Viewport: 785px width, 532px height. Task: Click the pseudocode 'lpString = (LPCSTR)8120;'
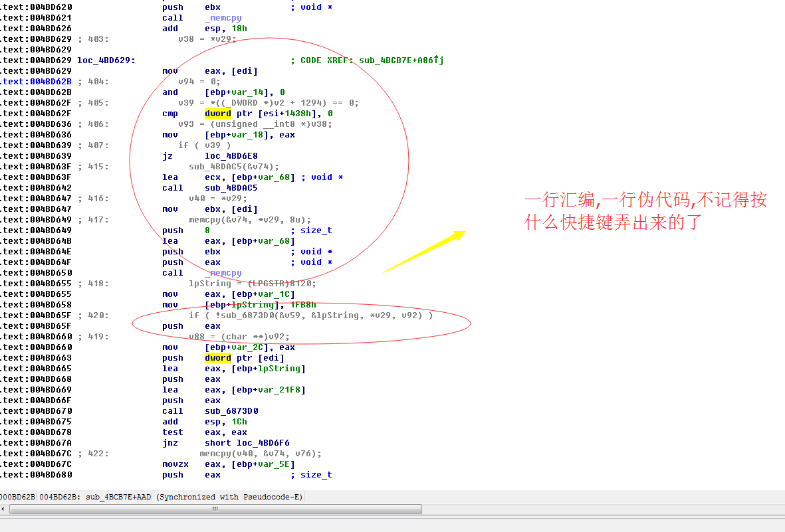coord(253,284)
